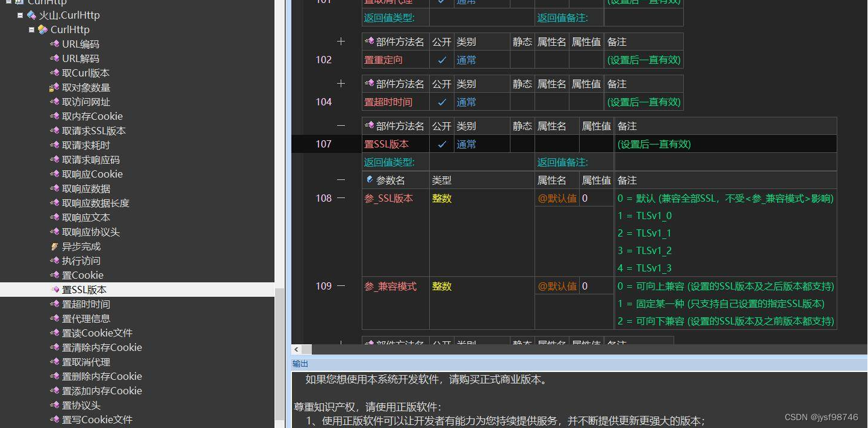Click the 参_兼容模式 parameter name
The width and height of the screenshot is (868, 428).
coord(390,286)
